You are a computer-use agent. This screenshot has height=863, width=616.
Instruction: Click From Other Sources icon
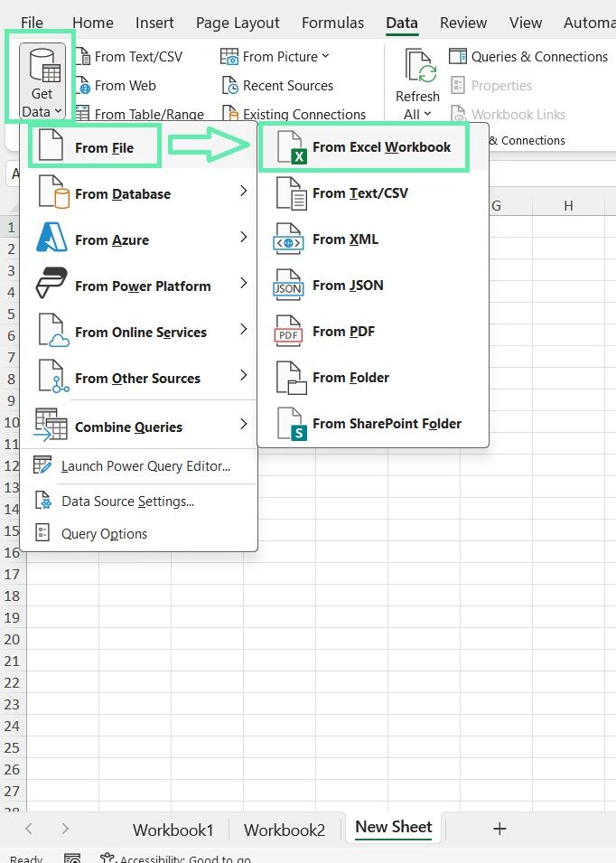[52, 377]
